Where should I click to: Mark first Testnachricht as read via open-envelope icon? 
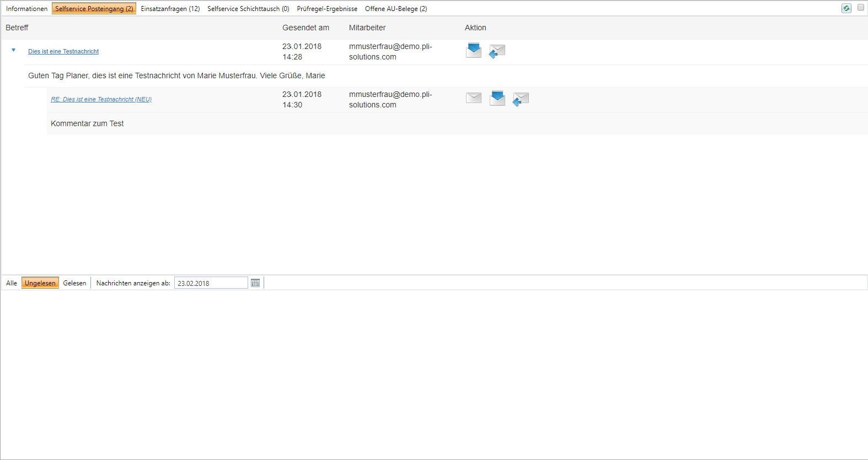pyautogui.click(x=474, y=51)
